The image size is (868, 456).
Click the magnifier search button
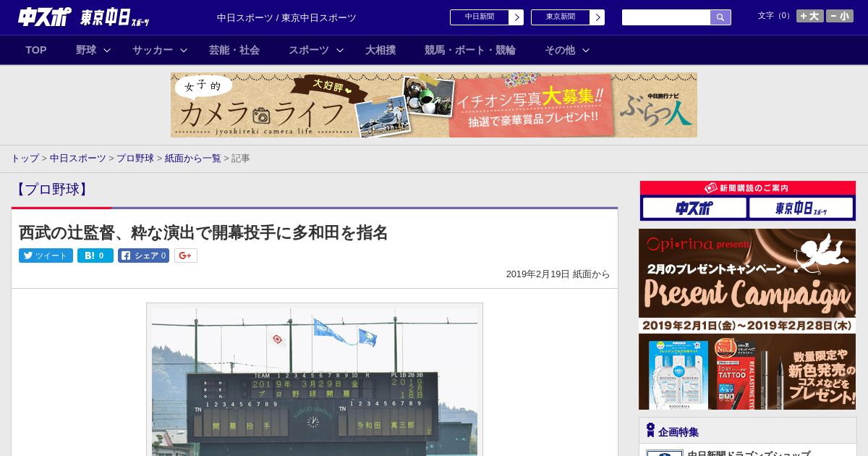click(720, 17)
